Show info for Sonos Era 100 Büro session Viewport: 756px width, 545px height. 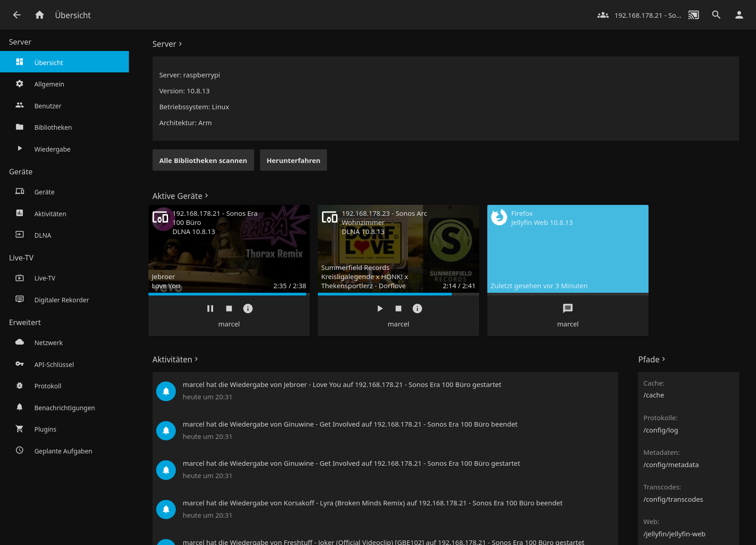click(x=248, y=309)
